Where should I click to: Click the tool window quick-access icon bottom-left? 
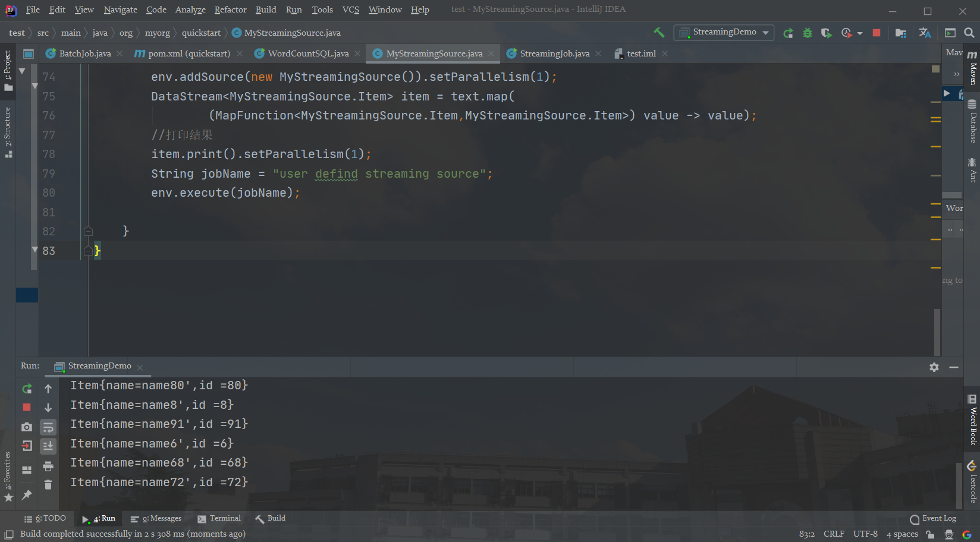coord(8,534)
